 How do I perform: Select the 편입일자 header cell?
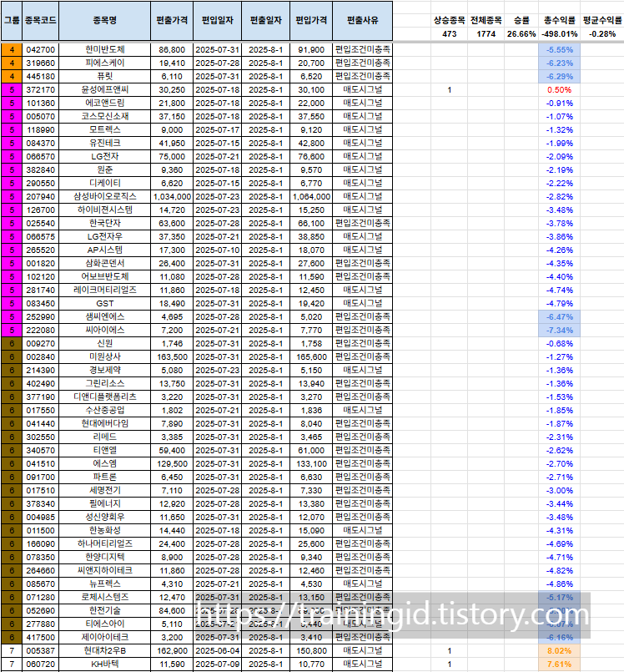click(x=217, y=21)
